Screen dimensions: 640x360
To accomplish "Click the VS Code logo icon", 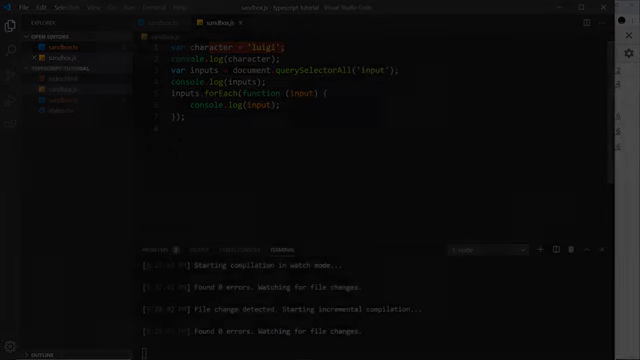I will (x=7, y=7).
